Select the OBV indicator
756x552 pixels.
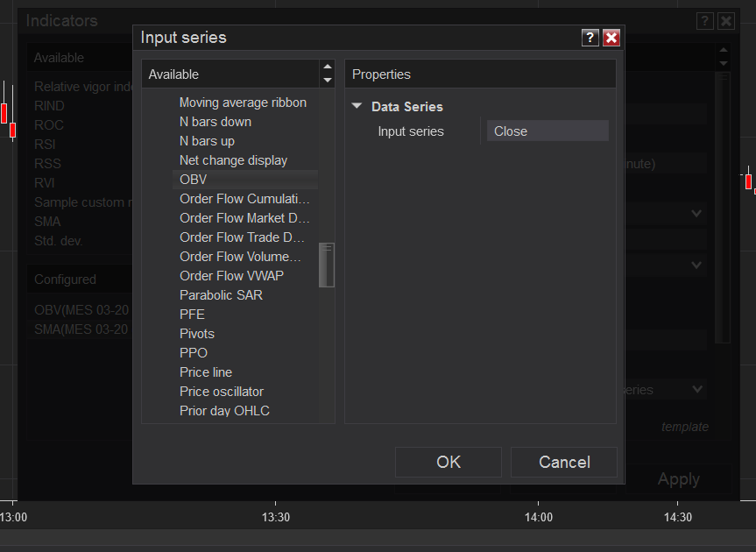194,180
